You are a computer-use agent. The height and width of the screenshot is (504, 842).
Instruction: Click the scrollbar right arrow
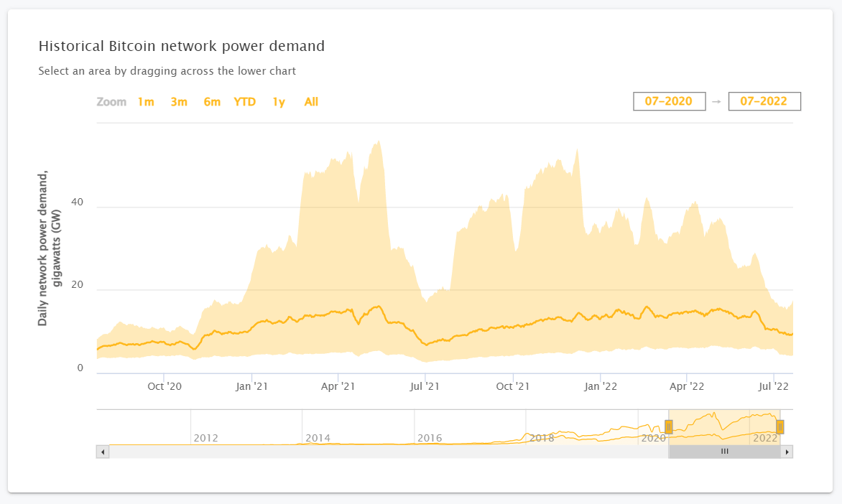tap(787, 452)
